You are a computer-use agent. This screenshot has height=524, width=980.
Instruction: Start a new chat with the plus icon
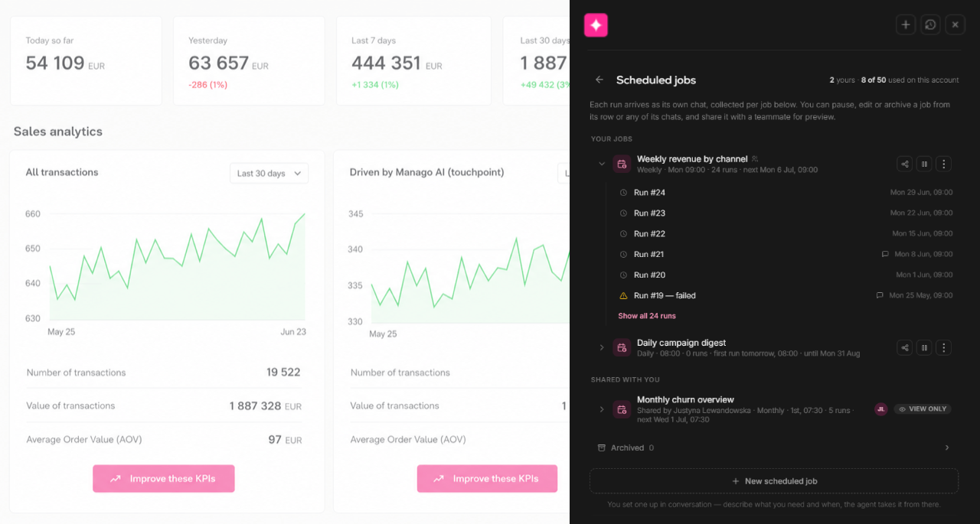[906, 25]
